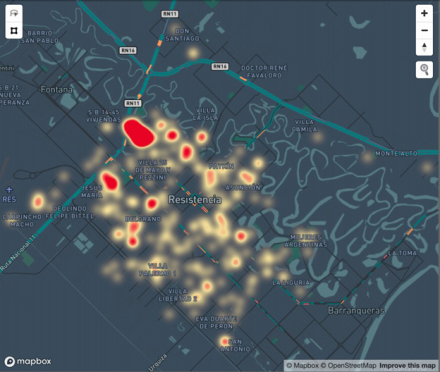Click the RN11 road shield near Villa La Isla
Image resolution: width=440 pixels, height=372 pixels.
click(133, 103)
